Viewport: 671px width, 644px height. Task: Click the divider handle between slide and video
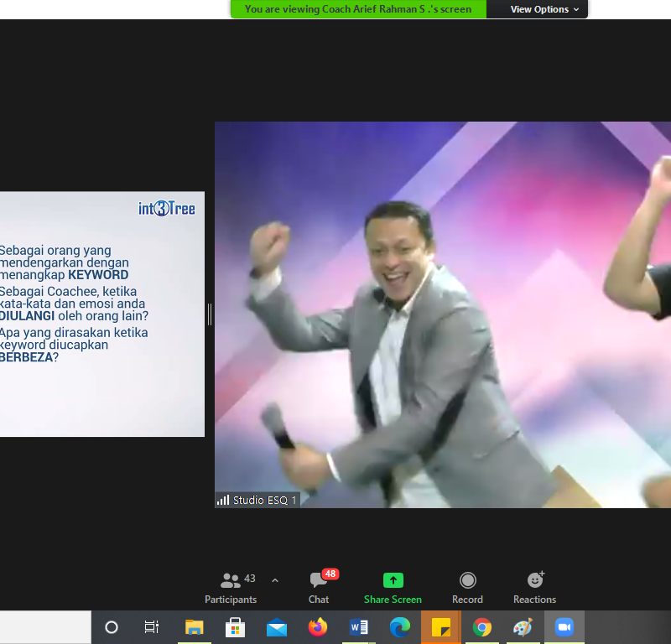click(x=209, y=314)
